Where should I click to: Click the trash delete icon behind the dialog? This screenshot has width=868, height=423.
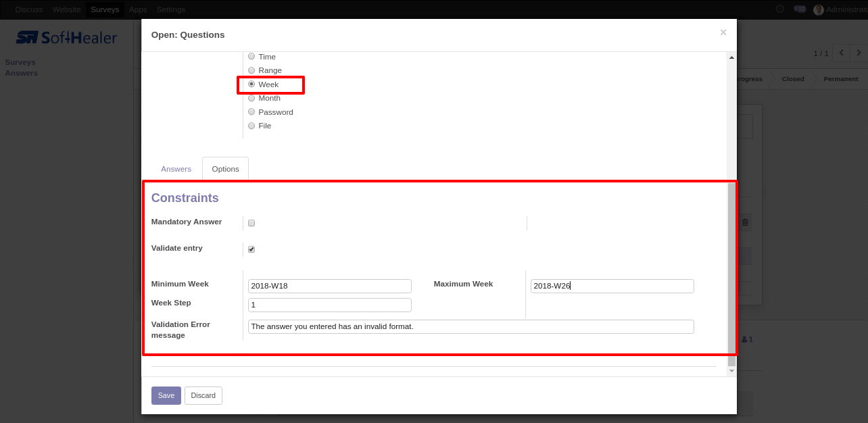click(x=745, y=222)
